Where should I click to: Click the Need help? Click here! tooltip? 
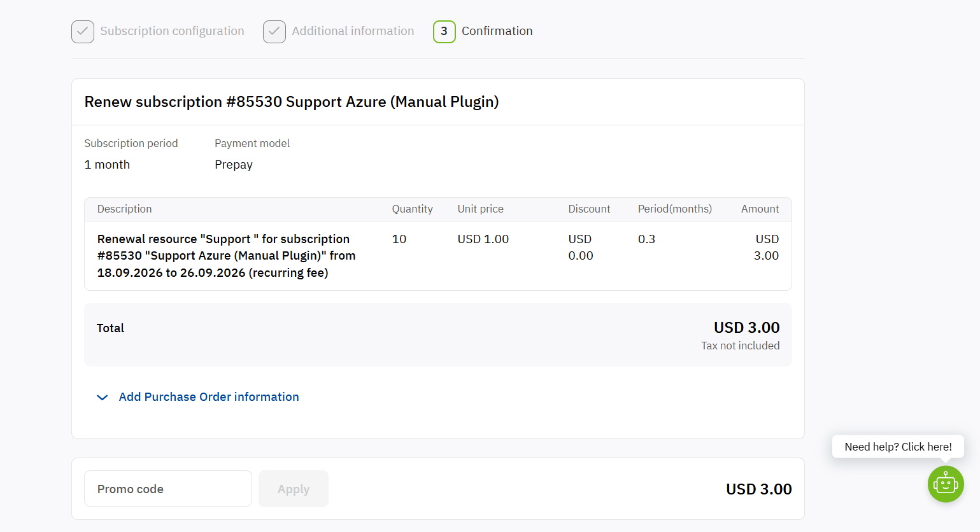898,447
